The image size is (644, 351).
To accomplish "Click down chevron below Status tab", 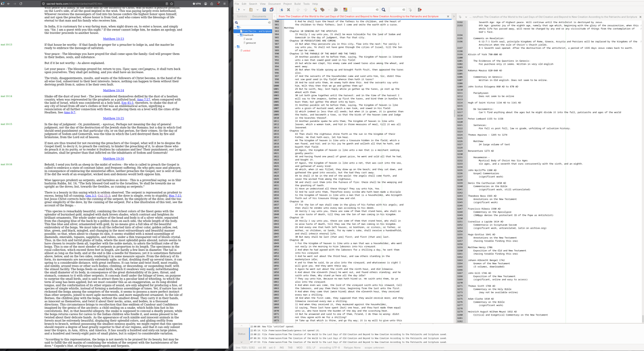I will pyautogui.click(x=241, y=342).
